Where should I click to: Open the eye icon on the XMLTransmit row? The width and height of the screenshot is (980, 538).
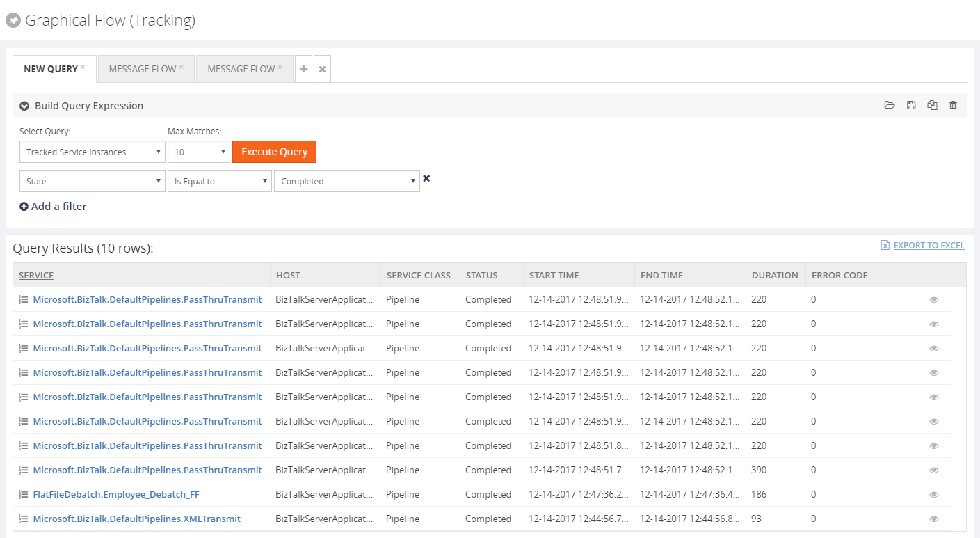(934, 519)
